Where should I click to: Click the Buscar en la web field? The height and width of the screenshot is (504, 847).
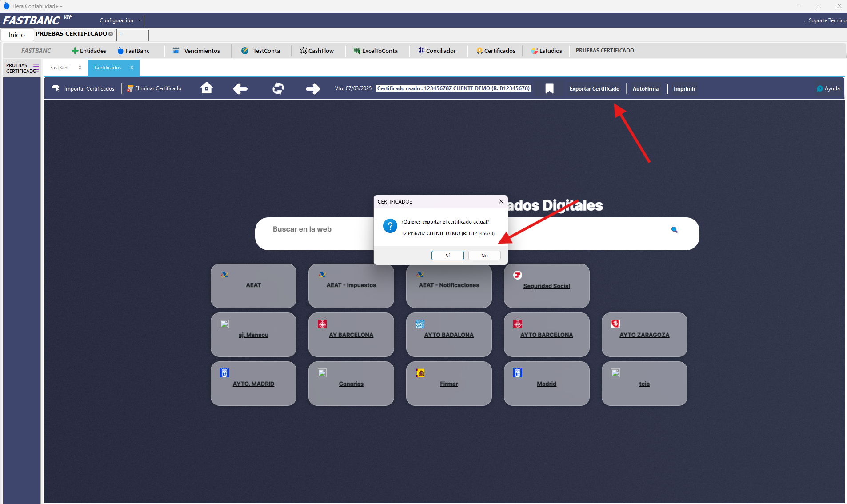pyautogui.click(x=477, y=234)
